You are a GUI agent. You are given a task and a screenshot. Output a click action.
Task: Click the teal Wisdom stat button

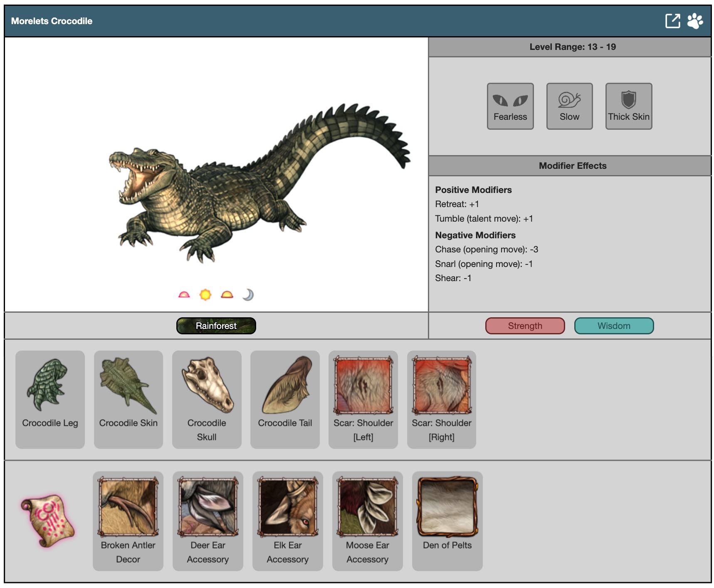click(614, 326)
